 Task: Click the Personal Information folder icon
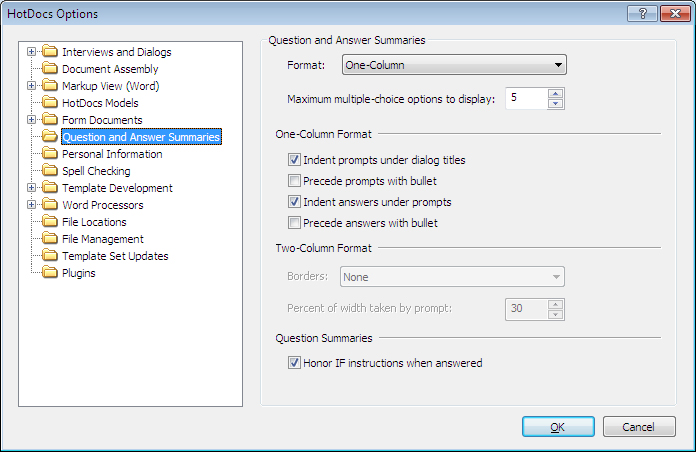click(49, 154)
